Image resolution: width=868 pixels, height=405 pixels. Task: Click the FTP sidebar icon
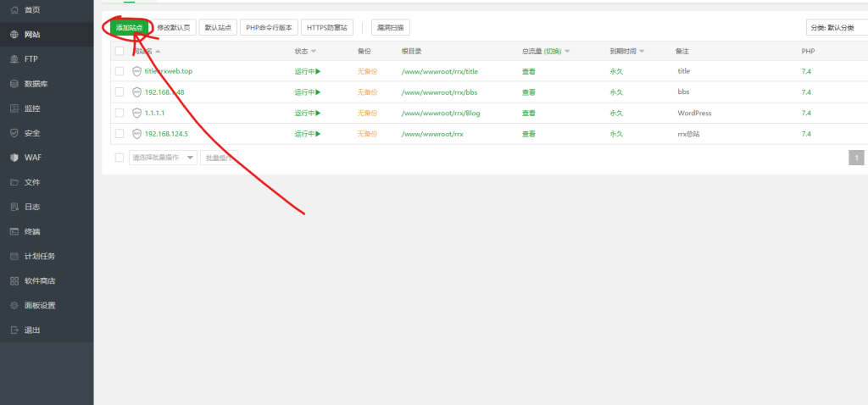click(x=14, y=59)
